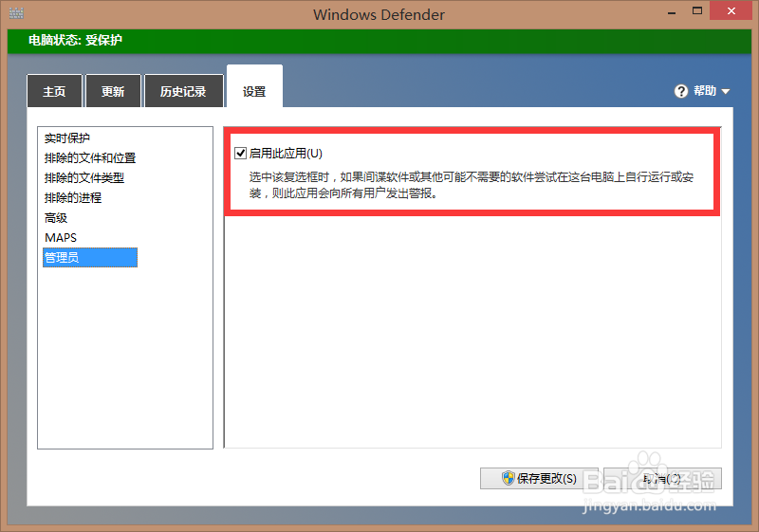Maximize the Windows Defender window
Screen dimensions: 759x532
[x=697, y=10]
